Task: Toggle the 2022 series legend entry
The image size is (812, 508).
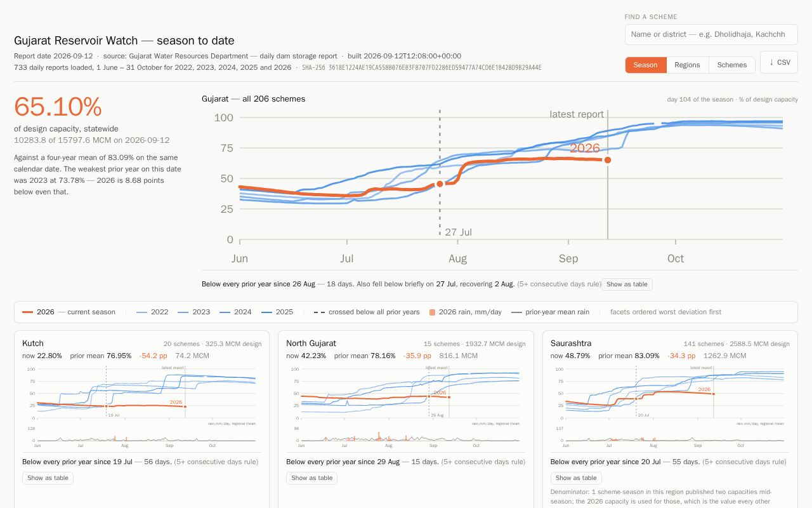Action: click(152, 312)
